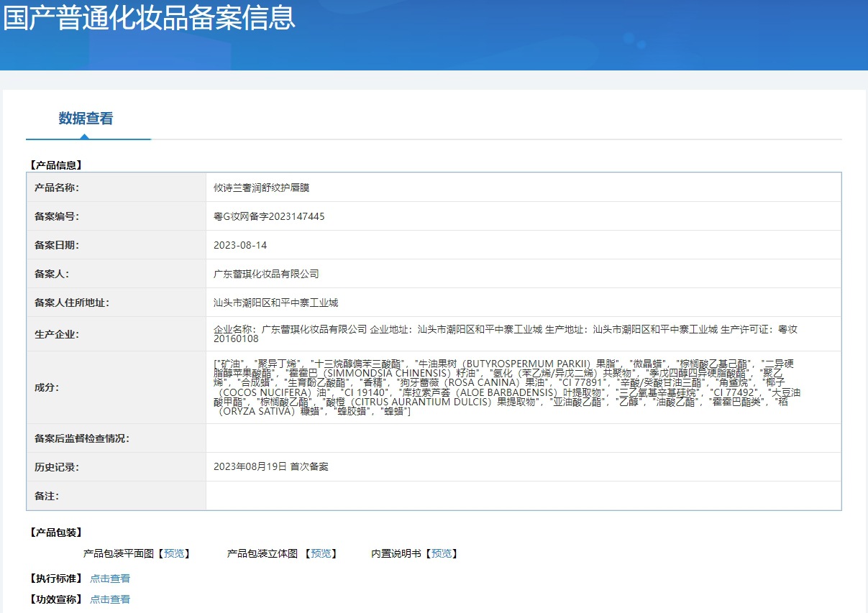The image size is (868, 613).
Task: Select history record 2023年08月19日 首次备案
Action: coord(270,467)
